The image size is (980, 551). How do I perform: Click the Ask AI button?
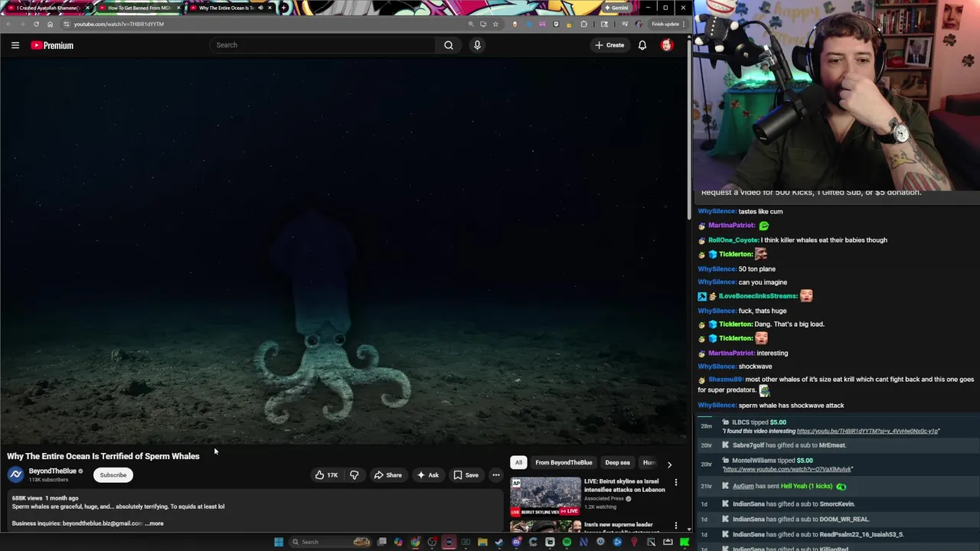427,475
